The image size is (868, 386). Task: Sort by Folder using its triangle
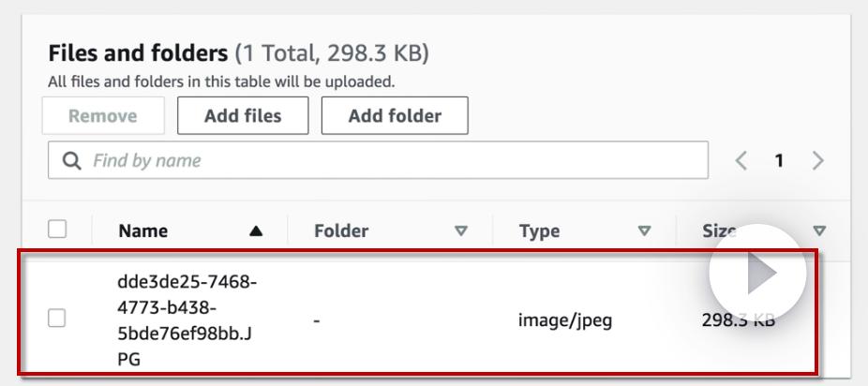pyautogui.click(x=459, y=231)
